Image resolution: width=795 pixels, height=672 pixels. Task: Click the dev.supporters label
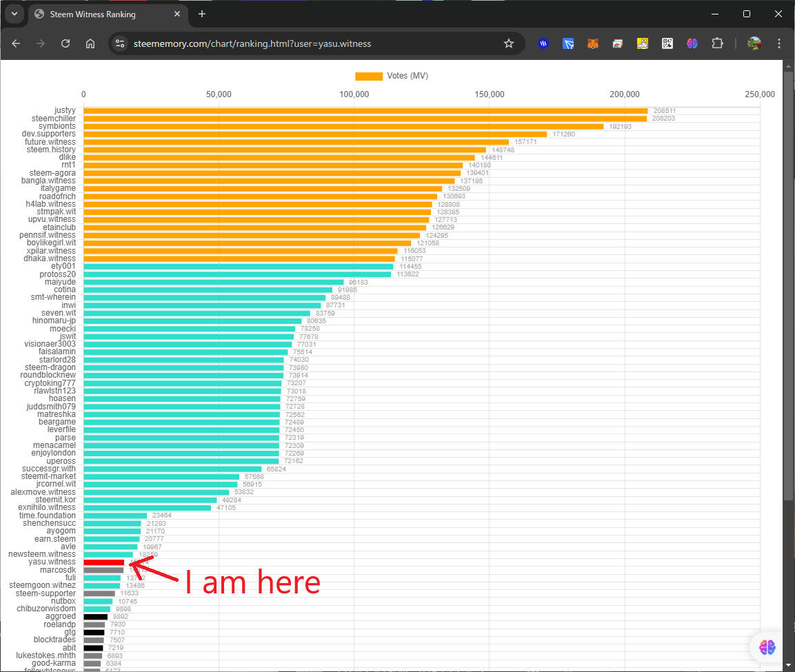point(49,134)
